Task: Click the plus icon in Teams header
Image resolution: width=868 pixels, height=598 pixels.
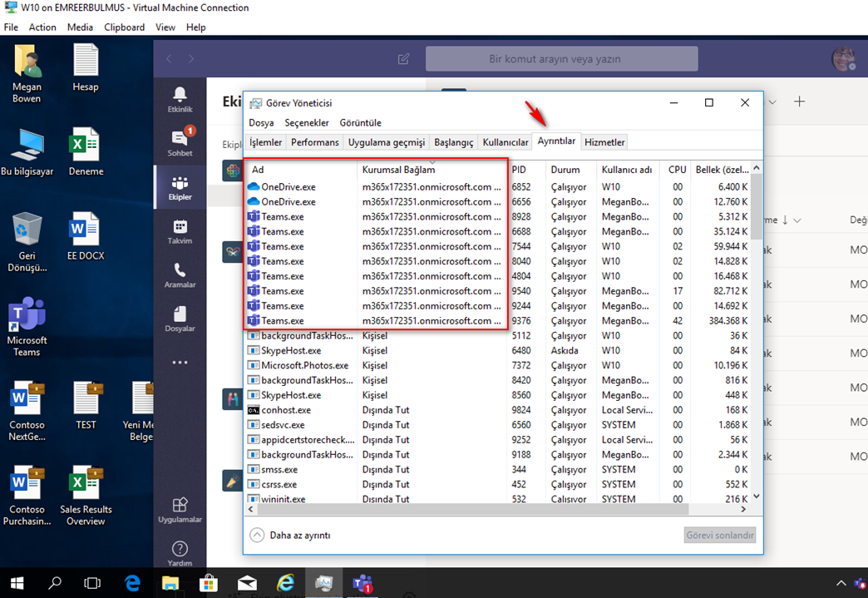Action: 799,101
